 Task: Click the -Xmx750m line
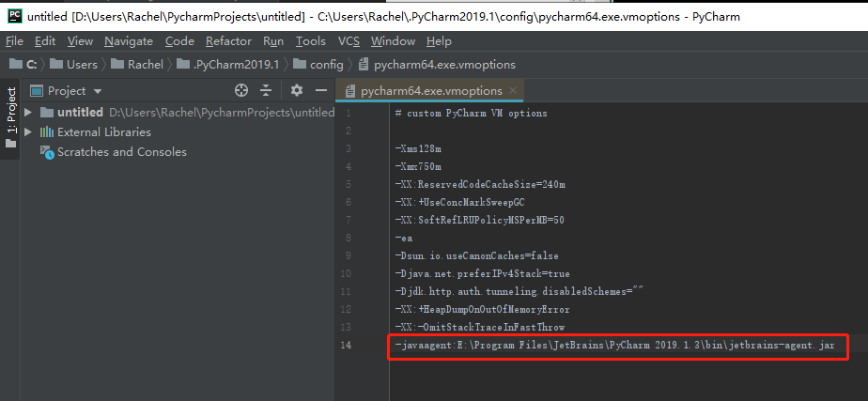click(418, 166)
